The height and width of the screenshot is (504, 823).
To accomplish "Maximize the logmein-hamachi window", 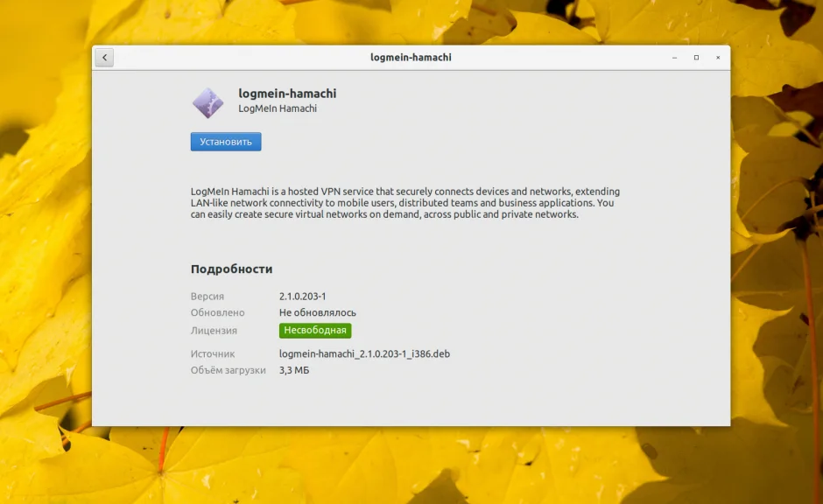I will tap(696, 58).
